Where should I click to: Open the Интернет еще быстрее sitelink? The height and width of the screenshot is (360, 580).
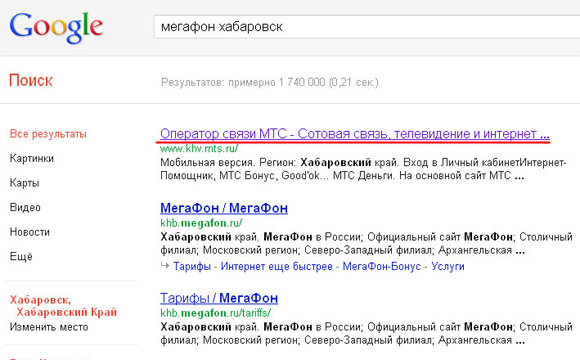(276, 266)
